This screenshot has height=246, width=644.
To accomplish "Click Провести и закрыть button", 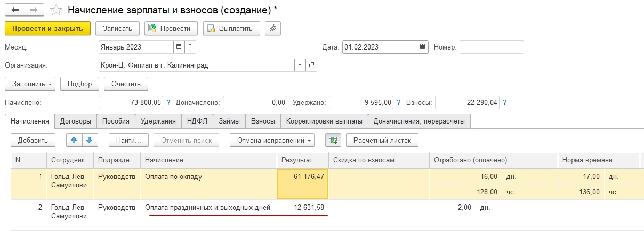I will coord(47,28).
